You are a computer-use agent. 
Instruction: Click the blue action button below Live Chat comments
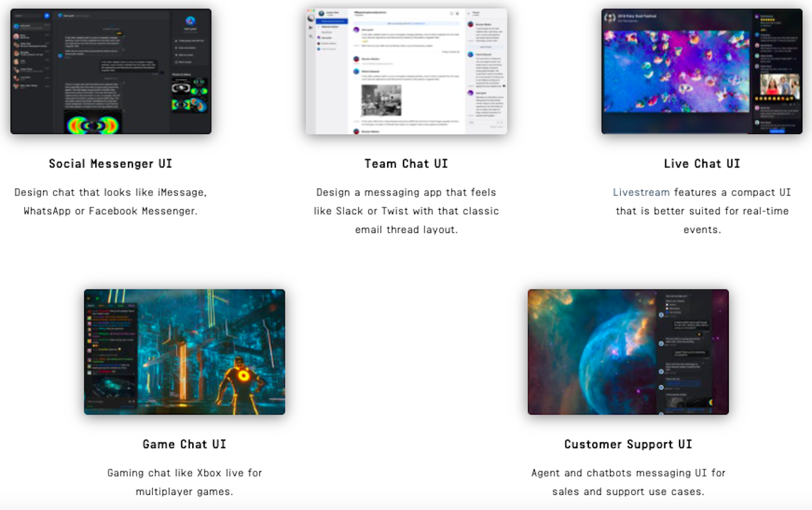click(777, 131)
